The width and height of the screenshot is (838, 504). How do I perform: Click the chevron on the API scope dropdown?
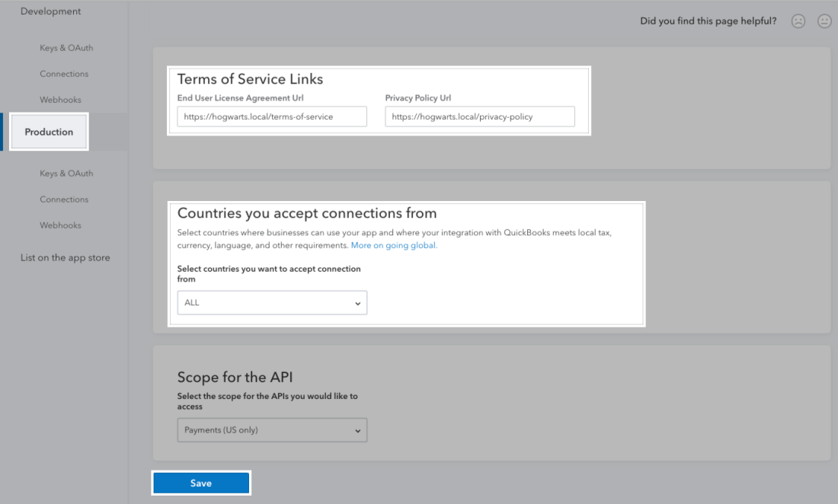pyautogui.click(x=357, y=429)
